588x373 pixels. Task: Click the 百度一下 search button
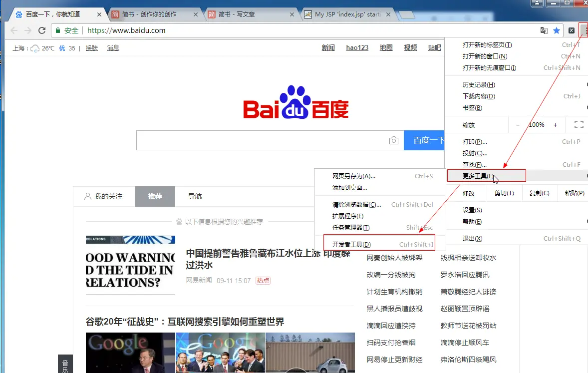pos(424,140)
